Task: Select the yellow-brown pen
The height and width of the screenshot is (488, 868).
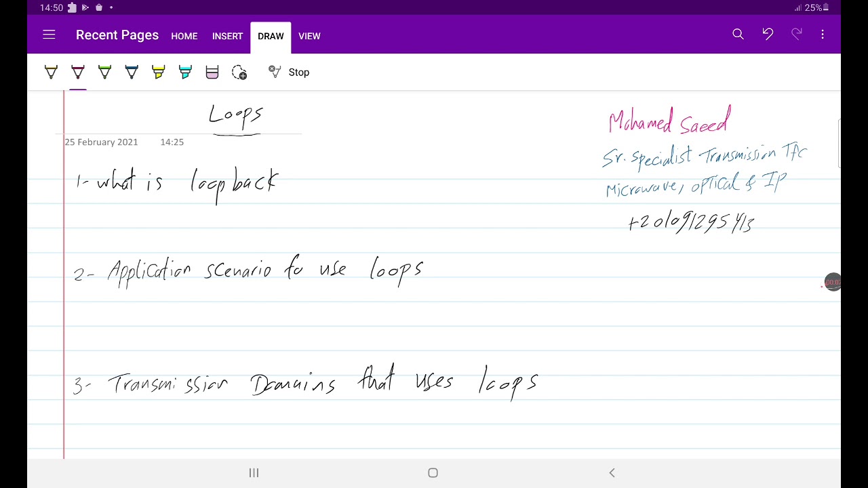Action: coord(51,72)
